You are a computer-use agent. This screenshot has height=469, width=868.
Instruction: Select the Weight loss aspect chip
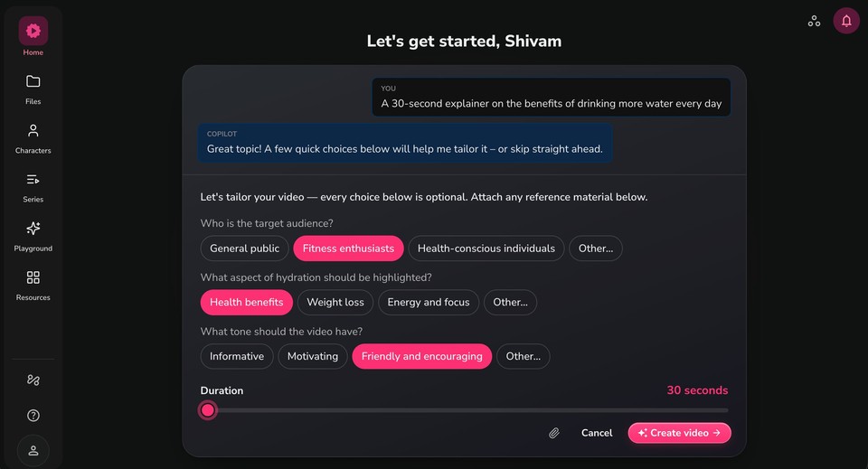tap(335, 303)
